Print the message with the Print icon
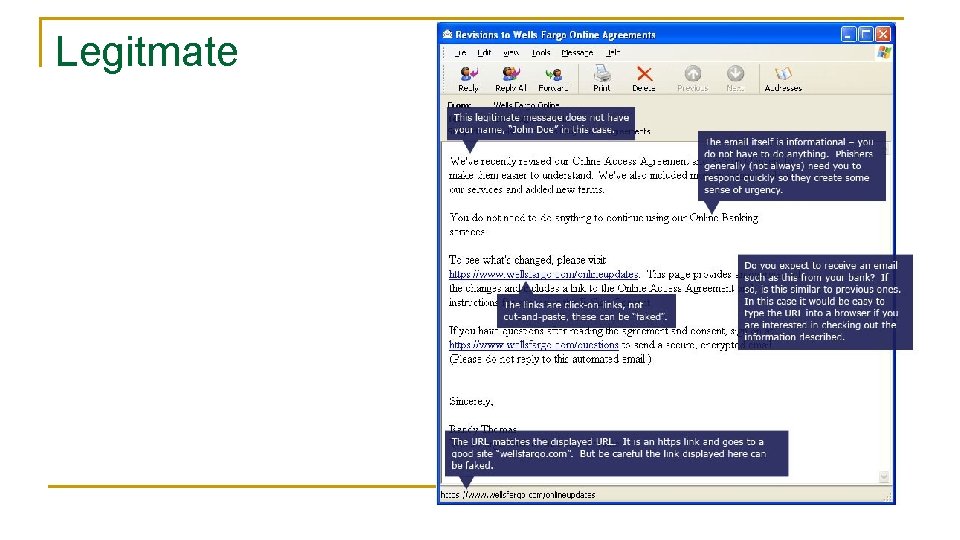This screenshot has height=540, width=960. pyautogui.click(x=602, y=78)
